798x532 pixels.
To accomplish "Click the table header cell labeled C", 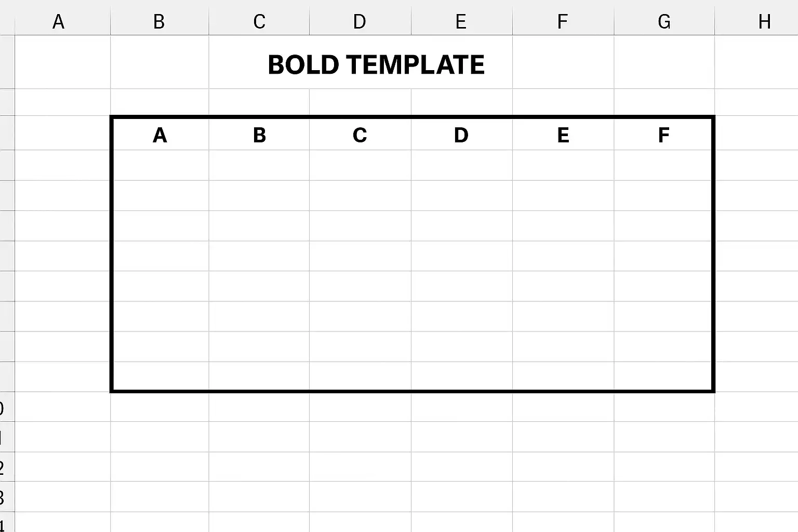I will click(x=360, y=135).
